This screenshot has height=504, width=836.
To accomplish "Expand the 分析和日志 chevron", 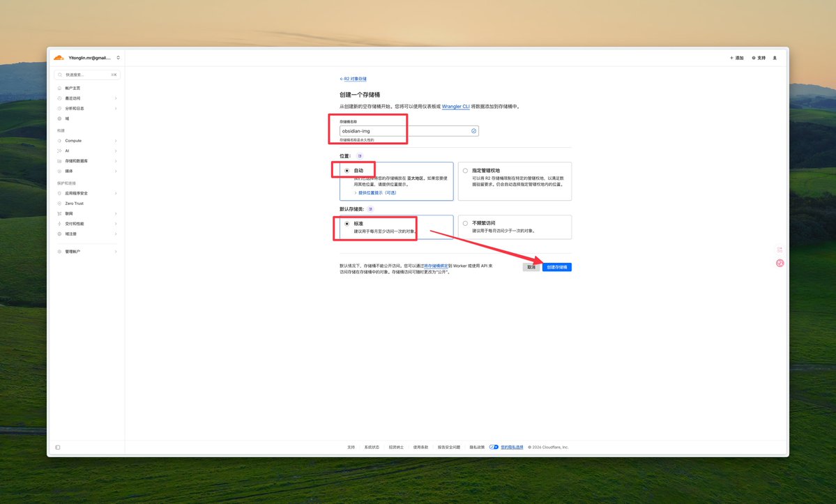I will 116,108.
